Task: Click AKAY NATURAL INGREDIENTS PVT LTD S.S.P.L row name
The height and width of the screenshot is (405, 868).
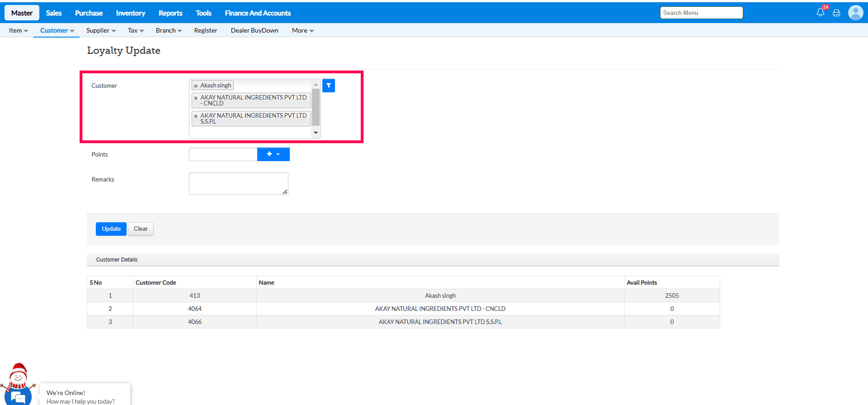Action: pos(440,322)
